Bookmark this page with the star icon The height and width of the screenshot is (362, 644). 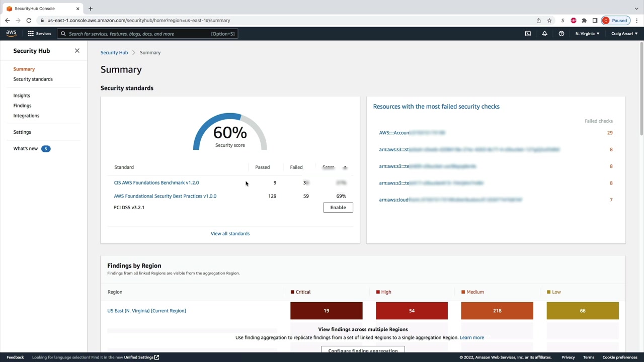[x=549, y=21]
